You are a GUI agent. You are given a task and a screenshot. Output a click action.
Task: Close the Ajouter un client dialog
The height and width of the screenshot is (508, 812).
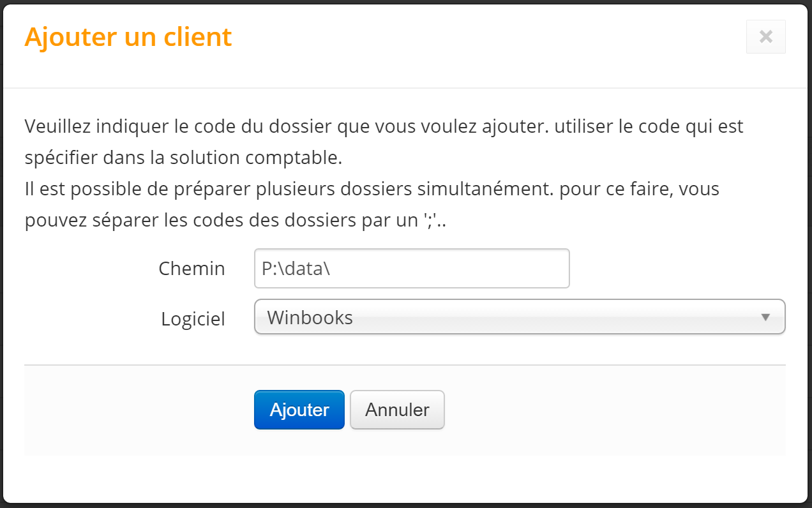[765, 36]
